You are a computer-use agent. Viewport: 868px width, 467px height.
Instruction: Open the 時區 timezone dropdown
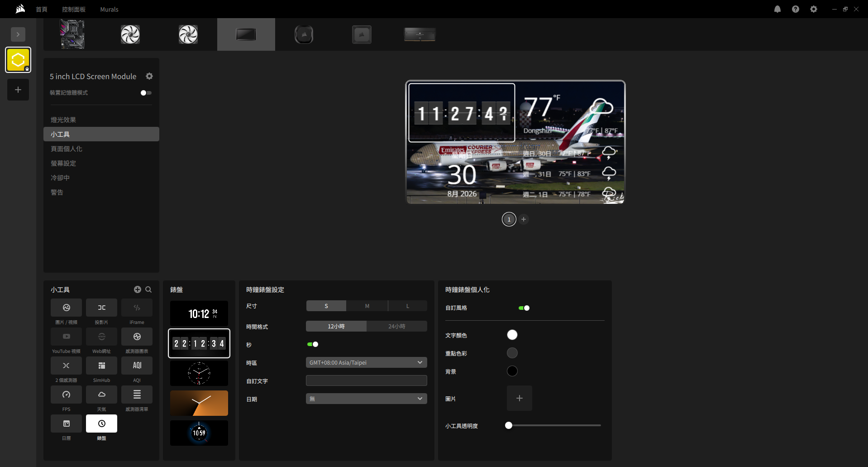point(367,362)
